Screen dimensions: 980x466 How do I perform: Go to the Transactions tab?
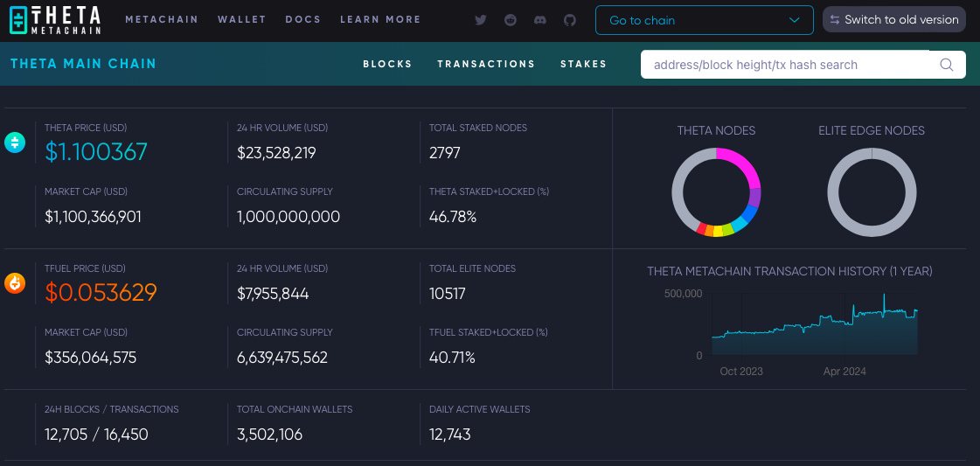point(486,64)
